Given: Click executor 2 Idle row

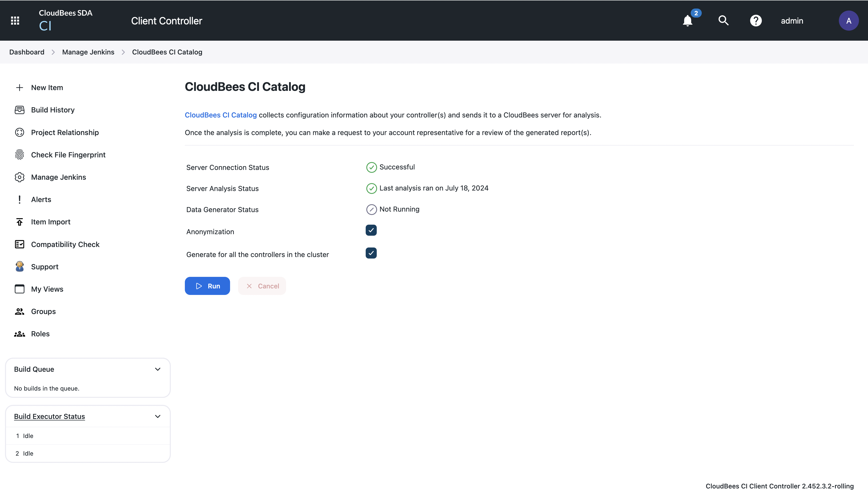Looking at the screenshot, I should coord(88,453).
